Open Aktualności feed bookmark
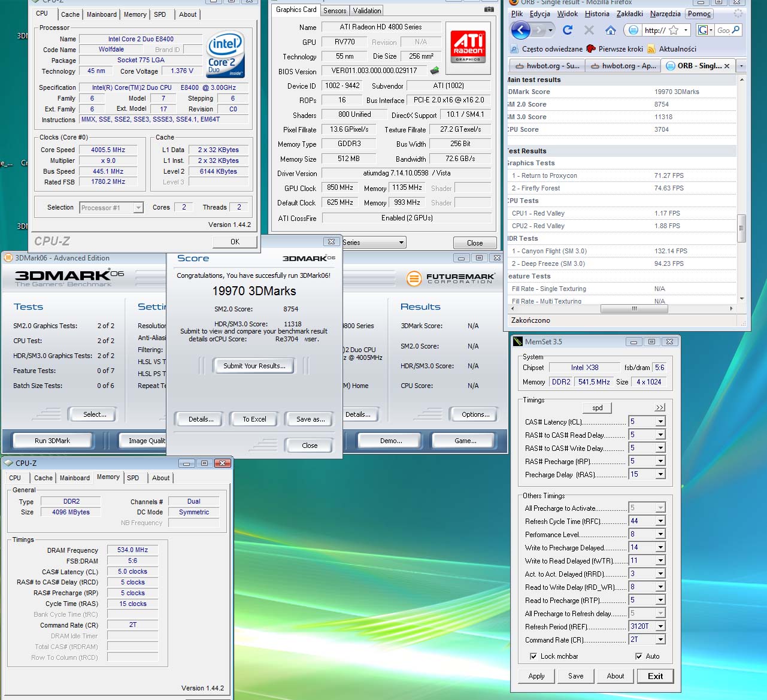 coord(672,49)
